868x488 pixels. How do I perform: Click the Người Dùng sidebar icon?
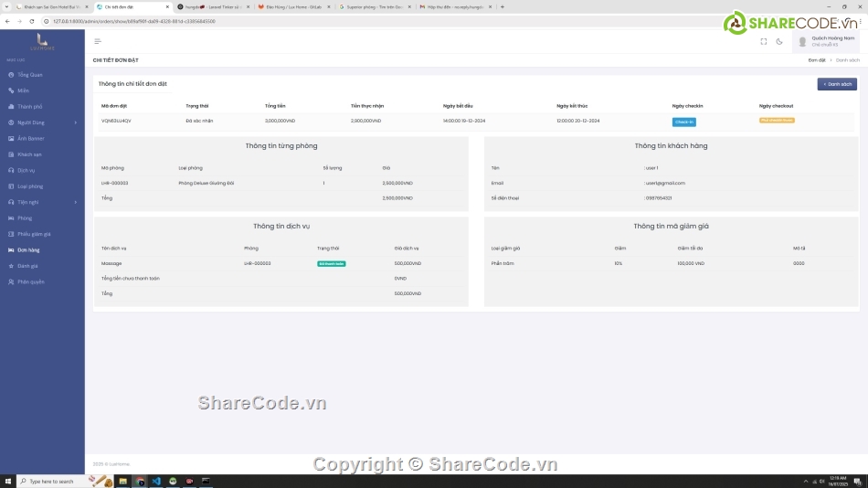point(11,122)
